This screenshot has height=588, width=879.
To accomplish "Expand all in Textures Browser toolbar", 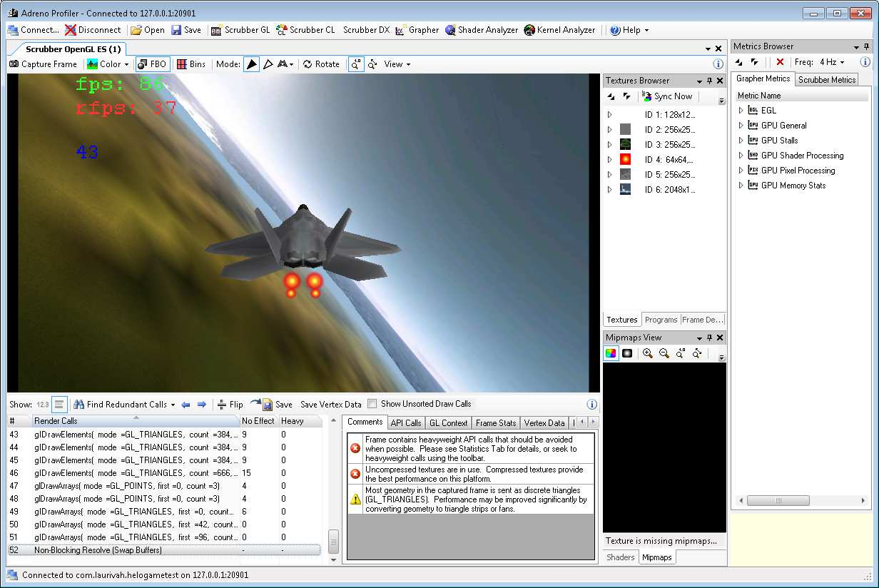I will [611, 96].
